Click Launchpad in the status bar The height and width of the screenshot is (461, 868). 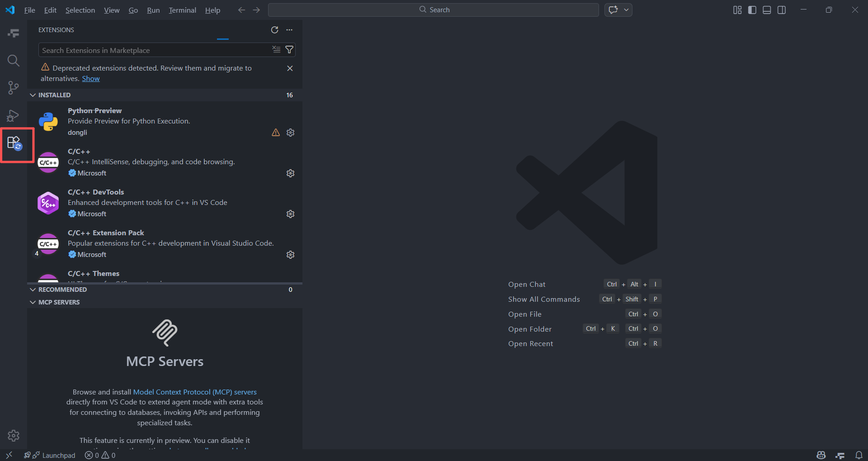click(58, 455)
